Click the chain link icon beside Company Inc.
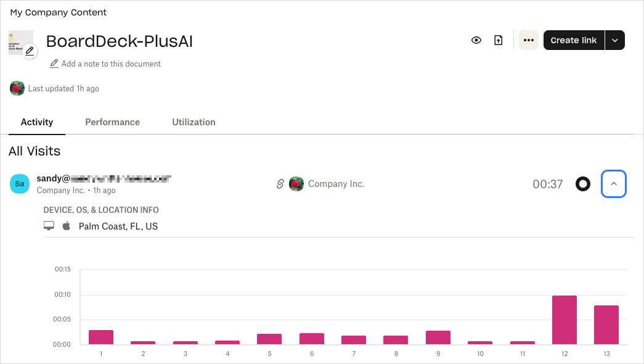Image resolution: width=644 pixels, height=364 pixels. 280,184
